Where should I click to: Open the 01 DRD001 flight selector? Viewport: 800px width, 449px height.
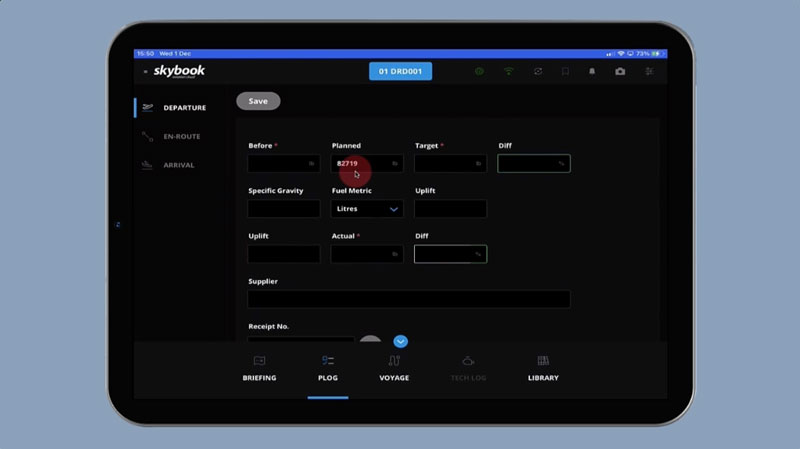coord(400,71)
